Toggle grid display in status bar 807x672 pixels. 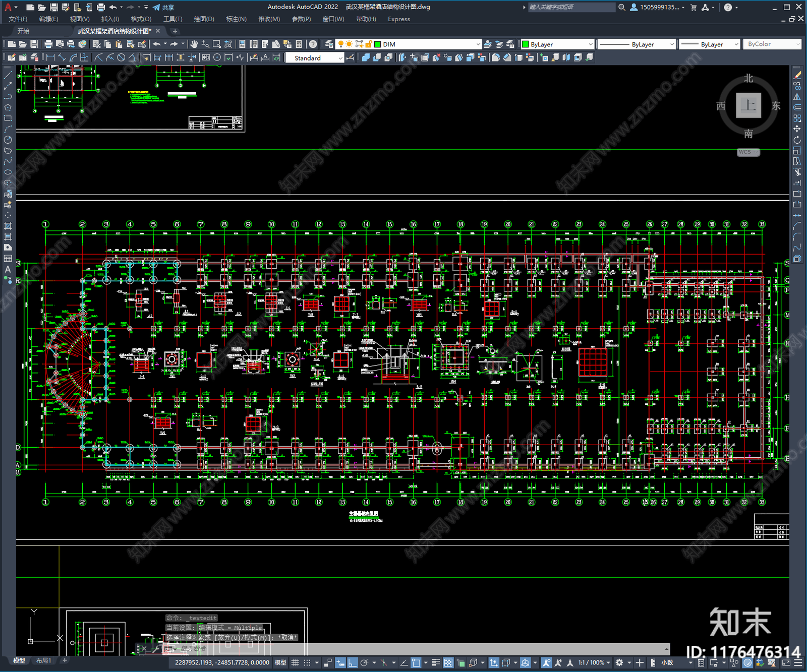coord(295,662)
